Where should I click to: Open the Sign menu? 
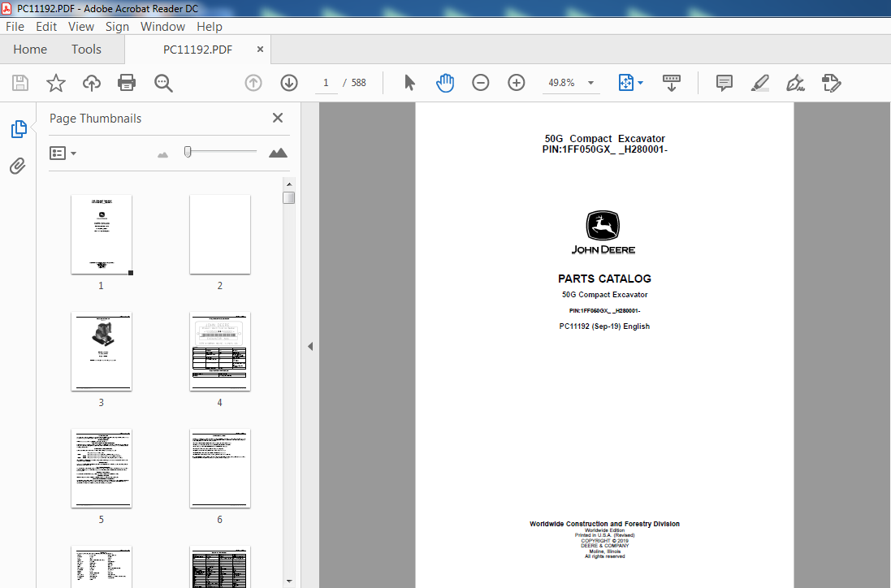[x=117, y=27]
